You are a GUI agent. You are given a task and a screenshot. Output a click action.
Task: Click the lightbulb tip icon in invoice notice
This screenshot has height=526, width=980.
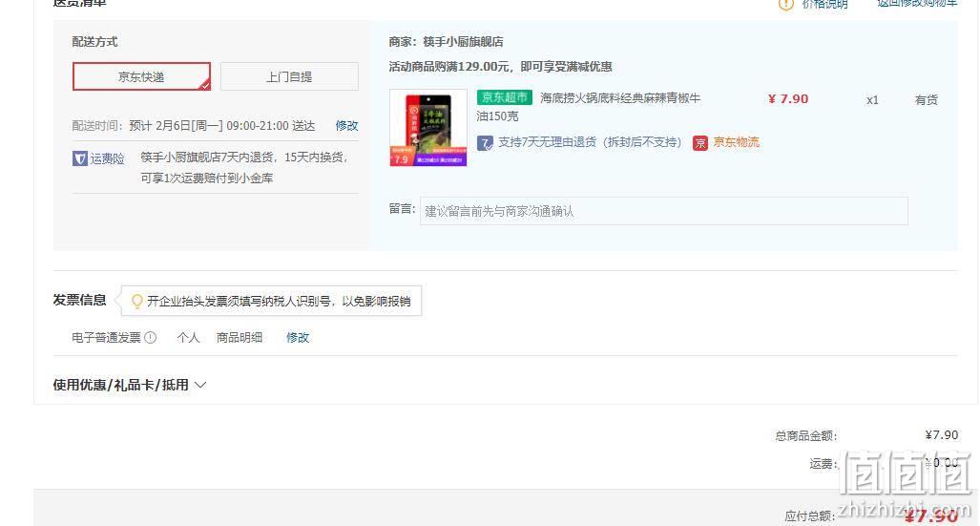tap(136, 302)
